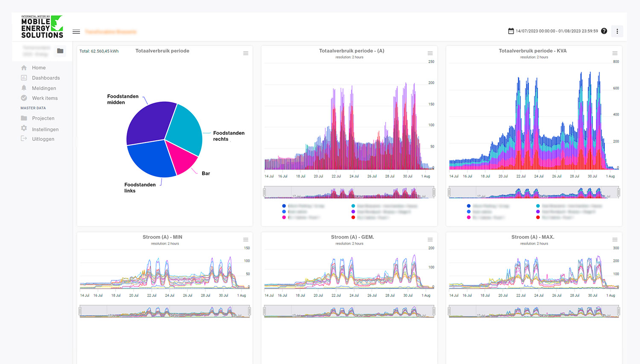This screenshot has height=364, width=640.
Task: Open the help question mark icon
Action: coord(604,31)
